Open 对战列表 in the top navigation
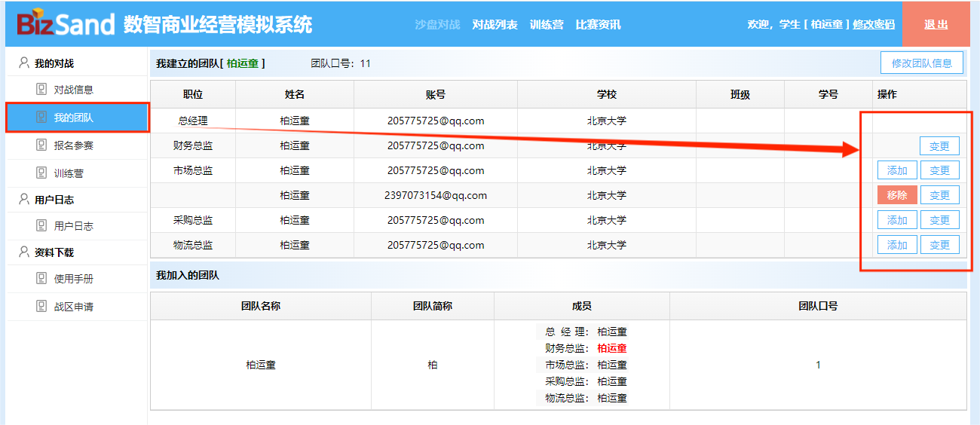Screen dimensions: 980x425 point(495,24)
